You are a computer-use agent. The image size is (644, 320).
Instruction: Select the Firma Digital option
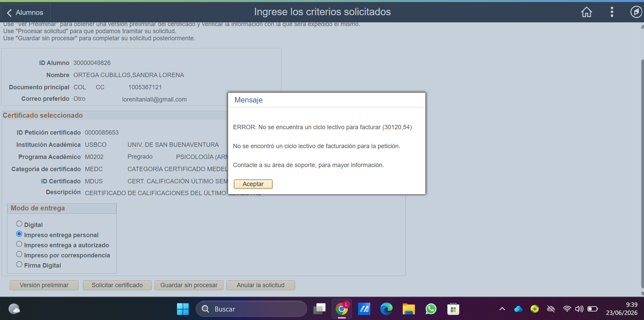tap(19, 265)
